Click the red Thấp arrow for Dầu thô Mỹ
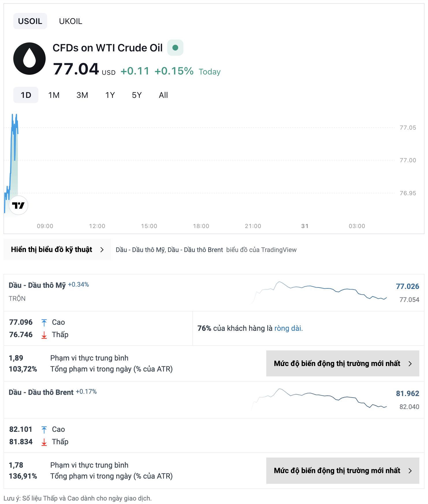This screenshot has width=428, height=504. click(x=44, y=335)
